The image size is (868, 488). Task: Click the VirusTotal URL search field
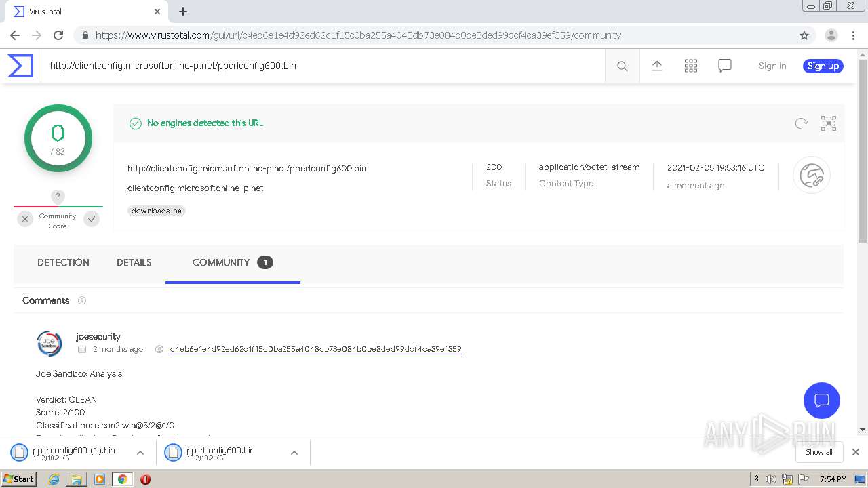pyautogui.click(x=323, y=66)
